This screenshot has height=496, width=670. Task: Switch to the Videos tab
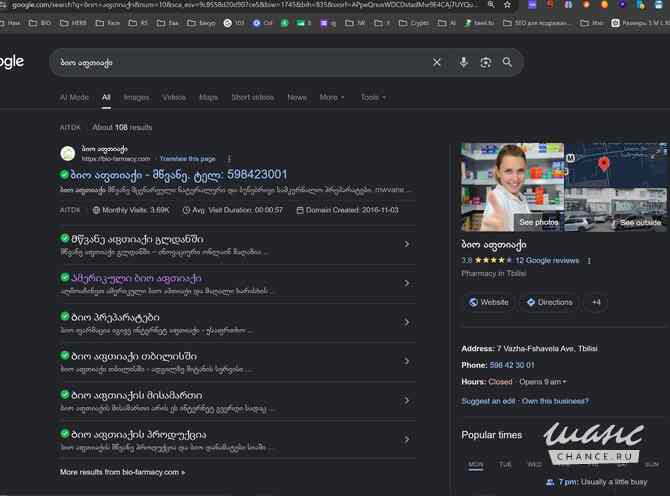174,97
